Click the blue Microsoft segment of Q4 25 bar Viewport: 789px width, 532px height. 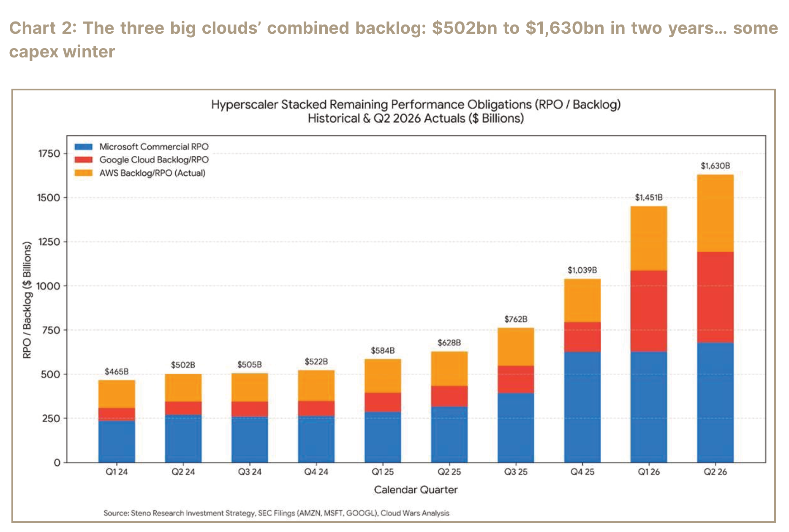pos(582,407)
